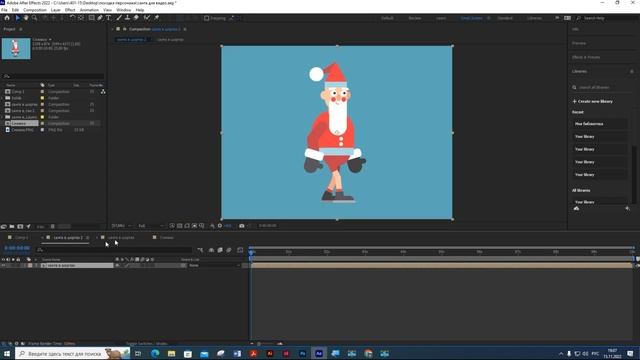The image size is (640, 360).
Task: Open the Edit menu
Action: coord(15,10)
